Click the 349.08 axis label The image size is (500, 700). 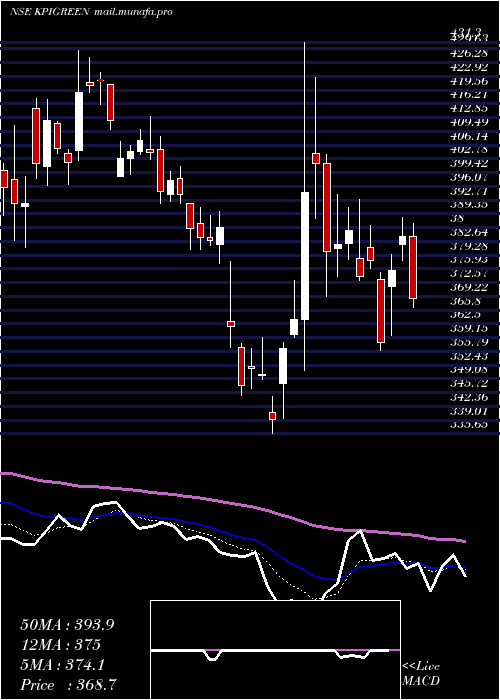pos(469,369)
